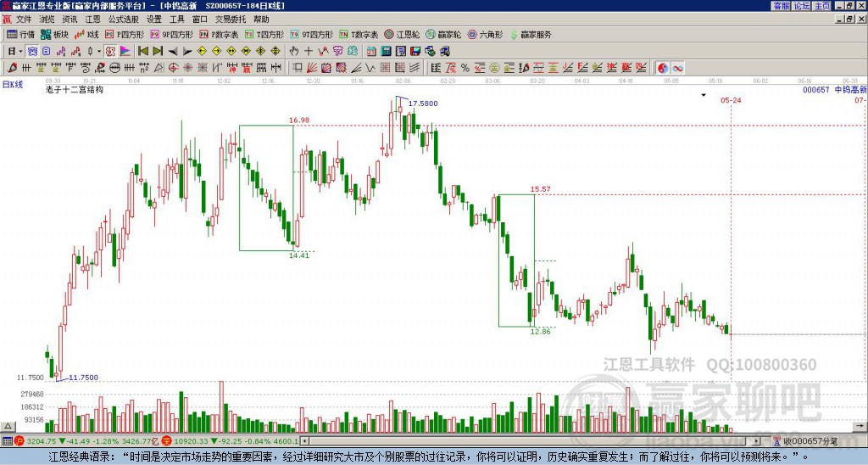The width and height of the screenshot is (868, 465).
Task: Expand the candlestick type dropdown arrow
Action: coord(98,51)
